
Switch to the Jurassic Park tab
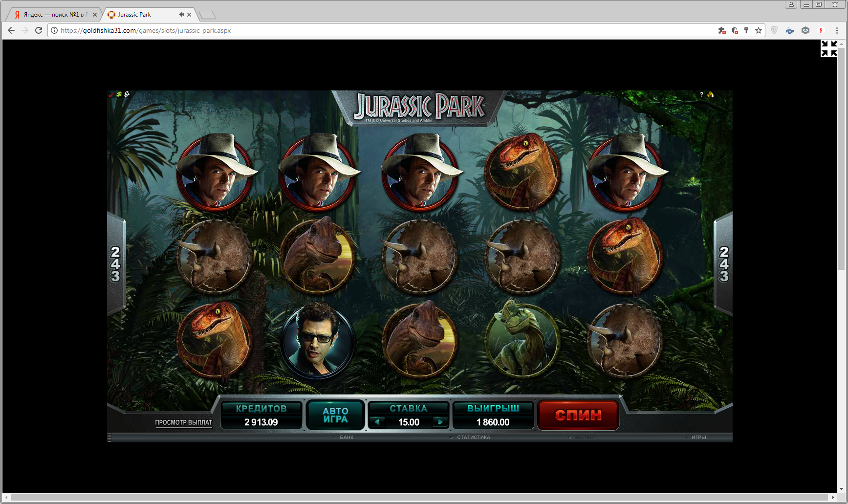pos(149,15)
